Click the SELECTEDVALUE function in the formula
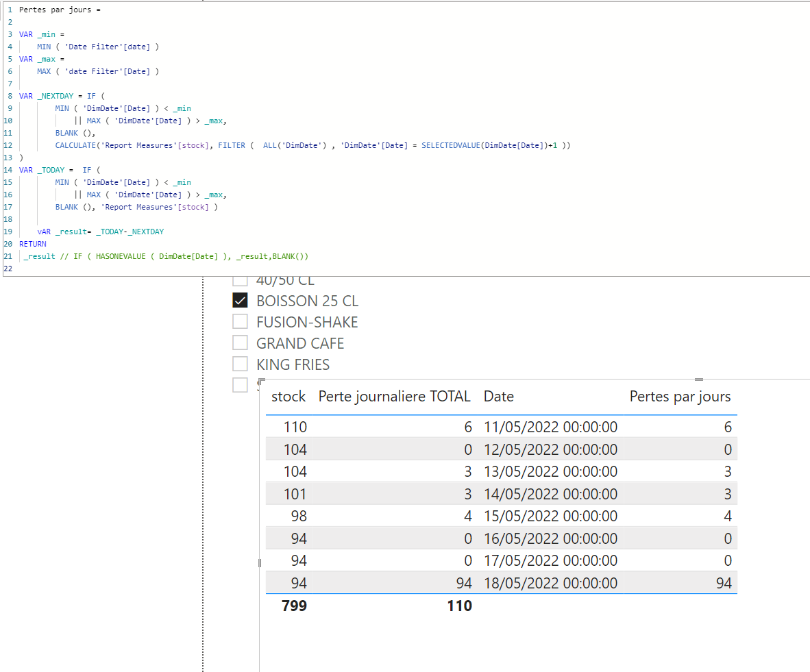Image resolution: width=810 pixels, height=672 pixels. pyautogui.click(x=450, y=145)
